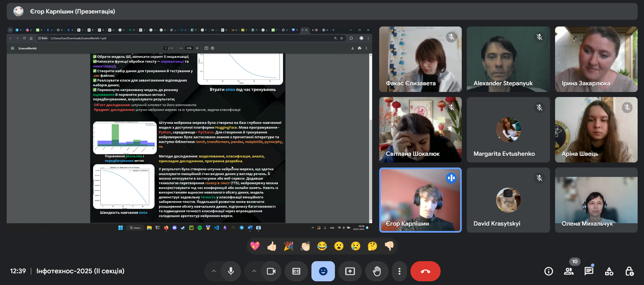Turn off the camera button
The image size is (644, 285).
pyautogui.click(x=271, y=271)
